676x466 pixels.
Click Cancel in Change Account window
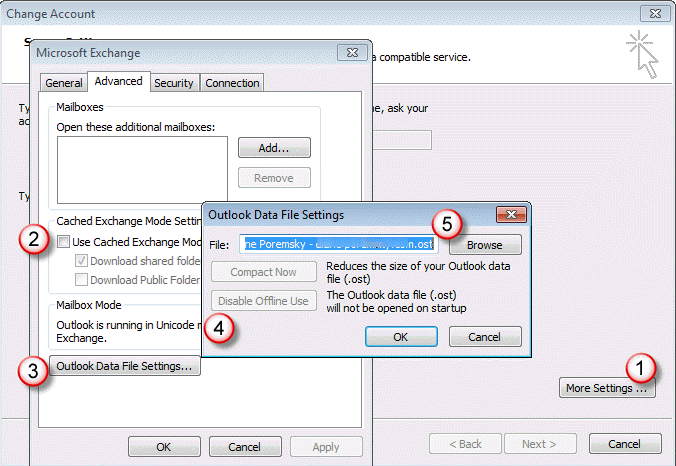pyautogui.click(x=625, y=444)
